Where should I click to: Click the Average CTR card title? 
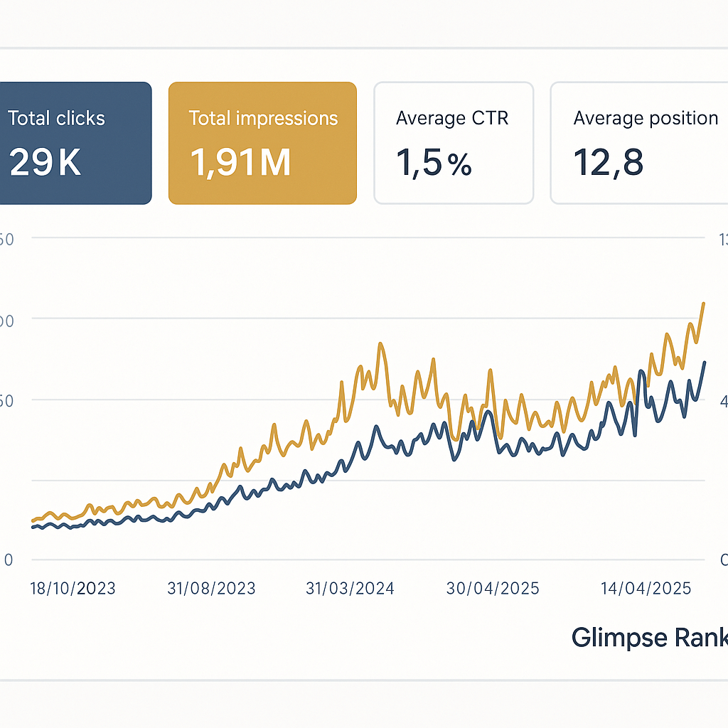point(453,118)
